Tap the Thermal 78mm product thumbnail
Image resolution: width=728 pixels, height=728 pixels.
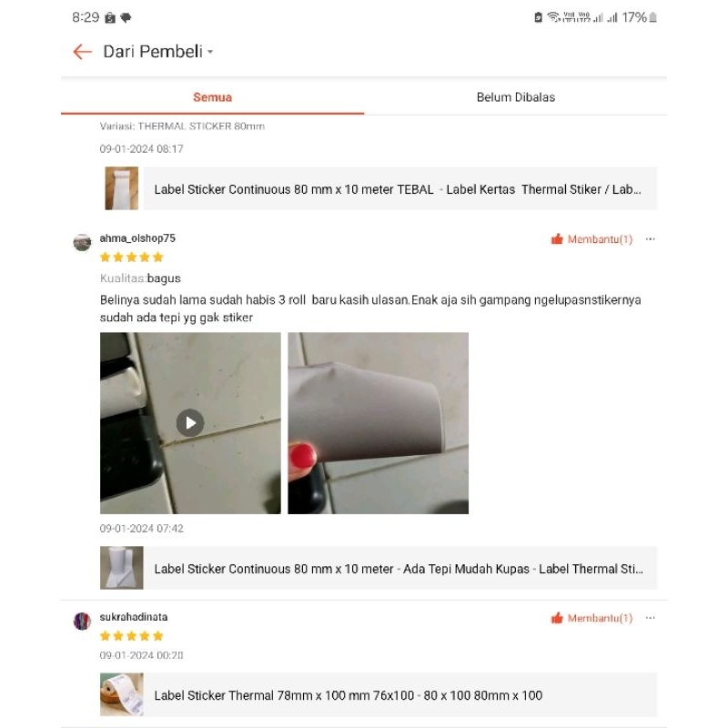(x=122, y=694)
